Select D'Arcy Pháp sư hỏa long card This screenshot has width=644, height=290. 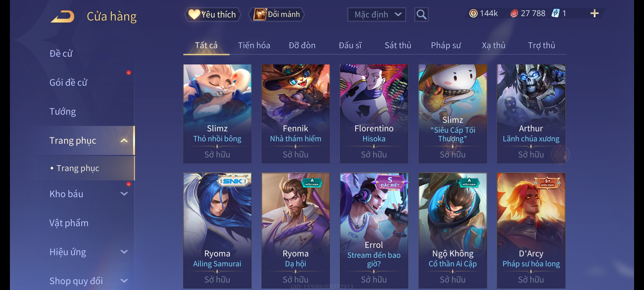(531, 231)
